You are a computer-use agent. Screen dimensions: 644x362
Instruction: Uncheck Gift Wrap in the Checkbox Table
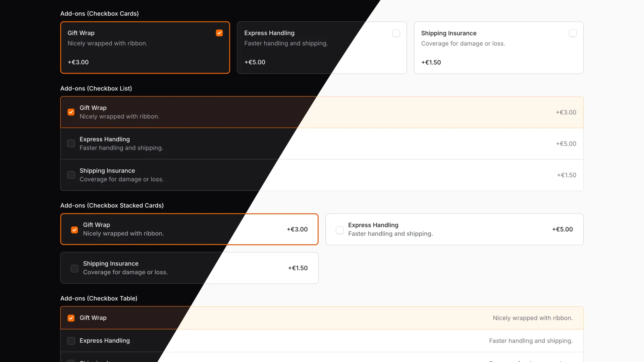[x=71, y=318]
